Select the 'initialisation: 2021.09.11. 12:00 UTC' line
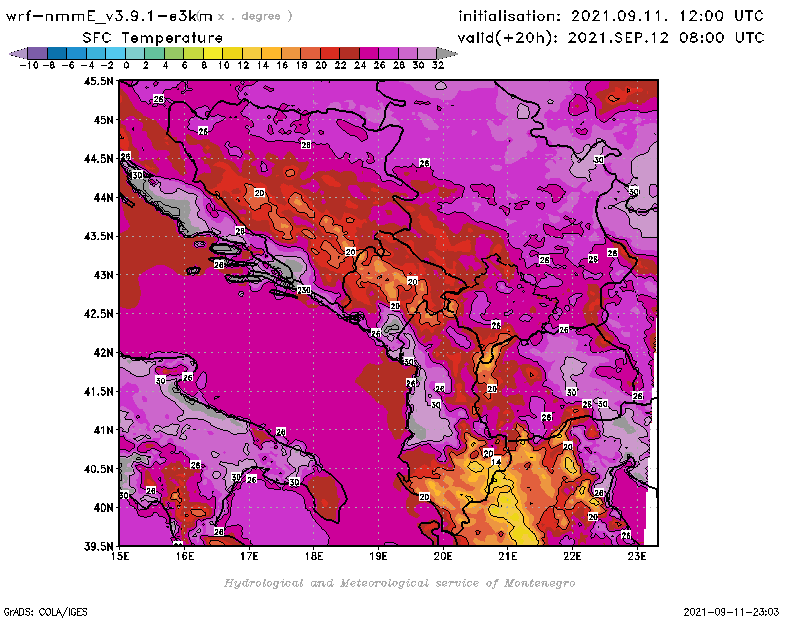The height and width of the screenshot is (618, 800). pyautogui.click(x=611, y=16)
